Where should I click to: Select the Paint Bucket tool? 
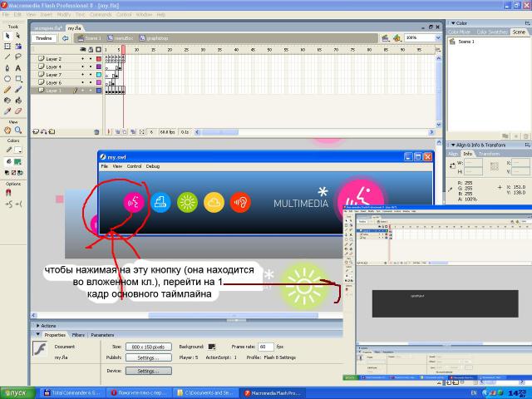click(x=18, y=101)
